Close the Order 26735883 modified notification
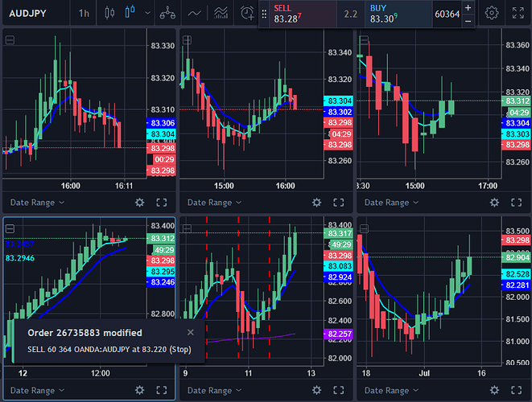532x402 pixels. pyautogui.click(x=191, y=332)
